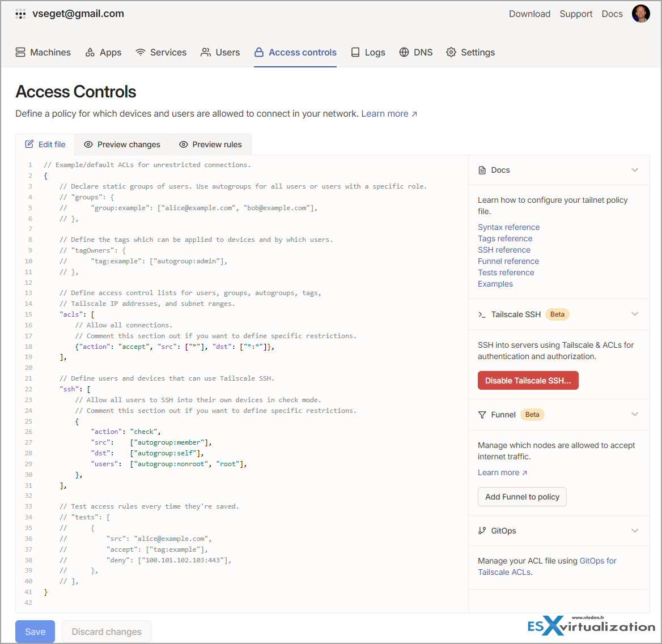The height and width of the screenshot is (644, 662).
Task: Open the user profile avatar
Action: pos(640,14)
